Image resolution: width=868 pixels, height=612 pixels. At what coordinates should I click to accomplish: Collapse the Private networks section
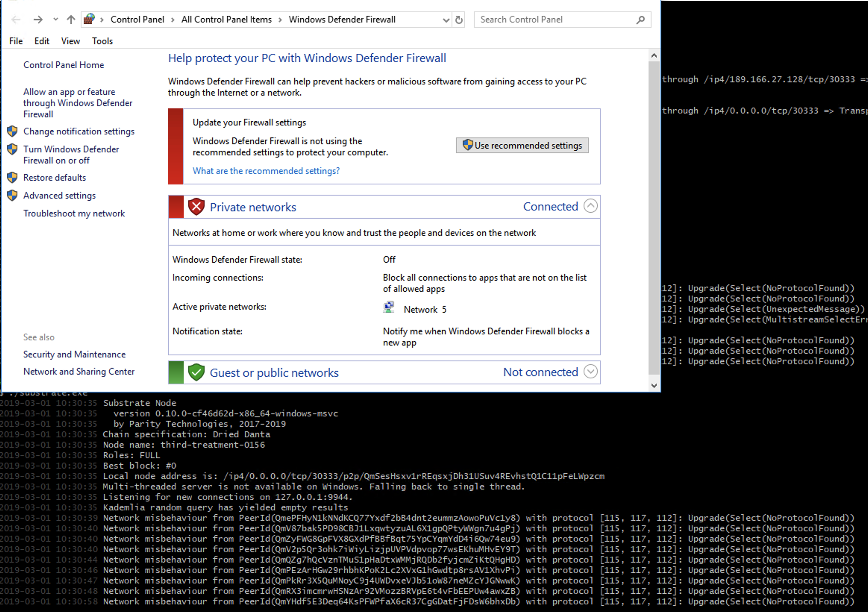point(590,206)
